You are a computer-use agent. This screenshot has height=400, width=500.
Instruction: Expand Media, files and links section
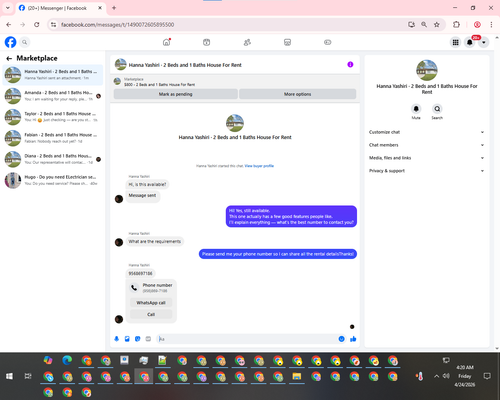tap(426, 158)
